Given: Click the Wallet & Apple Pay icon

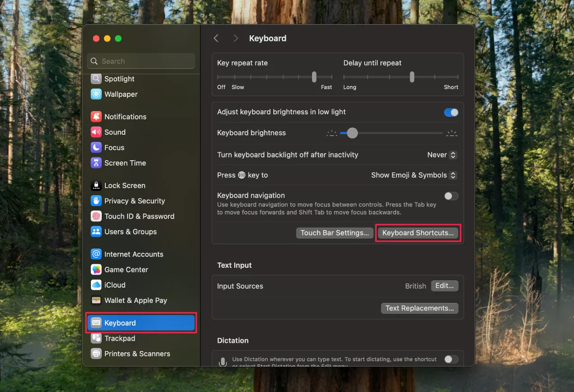Looking at the screenshot, I should point(96,300).
